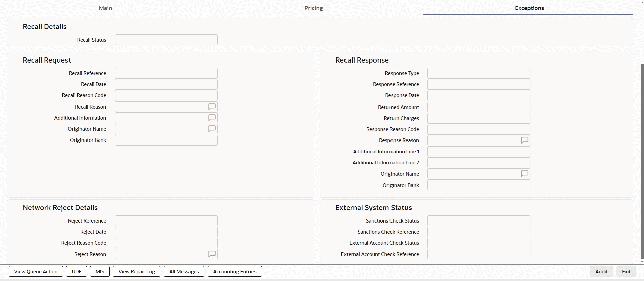
Task: Click the Sanctions Check Reference field
Action: [479, 232]
